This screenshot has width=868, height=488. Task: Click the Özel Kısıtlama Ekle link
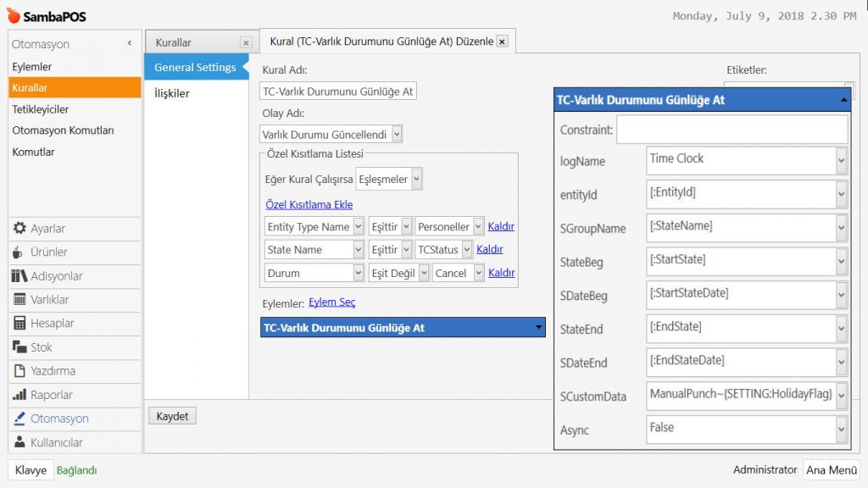tap(309, 204)
